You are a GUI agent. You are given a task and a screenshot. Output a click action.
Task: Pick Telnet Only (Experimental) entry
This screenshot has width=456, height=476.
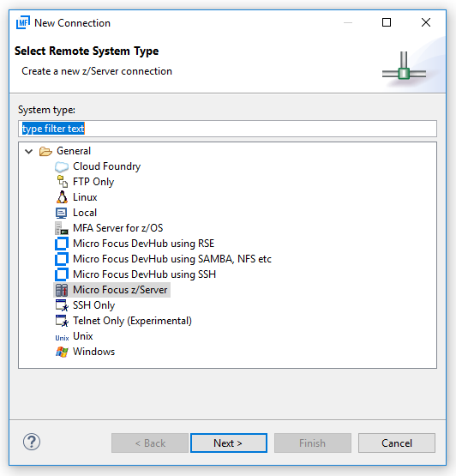click(x=132, y=321)
